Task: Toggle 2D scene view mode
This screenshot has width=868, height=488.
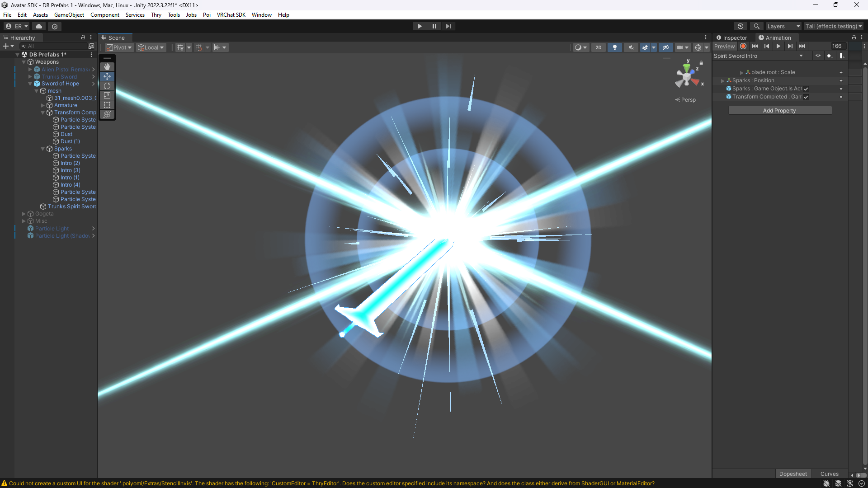Action: tap(598, 47)
